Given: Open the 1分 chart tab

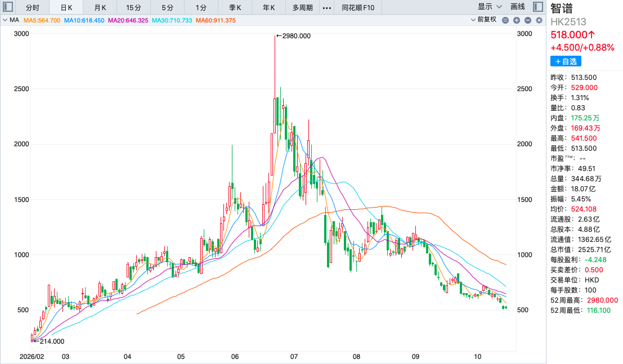Looking at the screenshot, I should coord(201,7).
